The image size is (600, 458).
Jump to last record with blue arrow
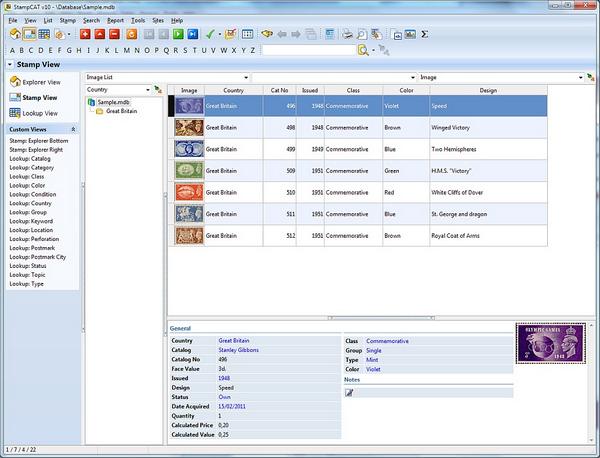point(193,34)
